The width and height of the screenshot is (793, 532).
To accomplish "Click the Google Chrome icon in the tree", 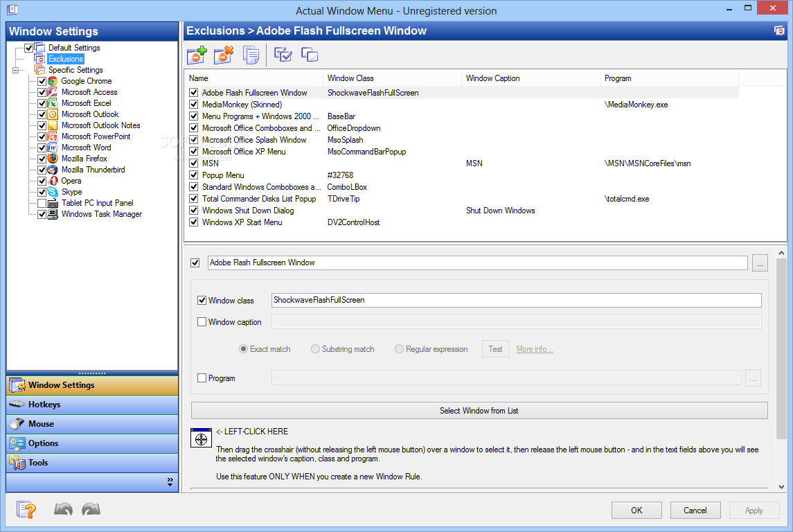I will click(x=53, y=81).
